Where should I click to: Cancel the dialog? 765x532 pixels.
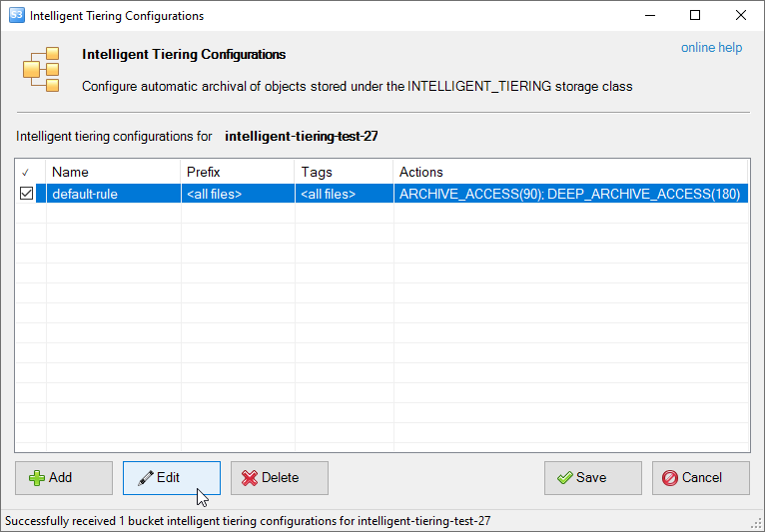point(701,478)
